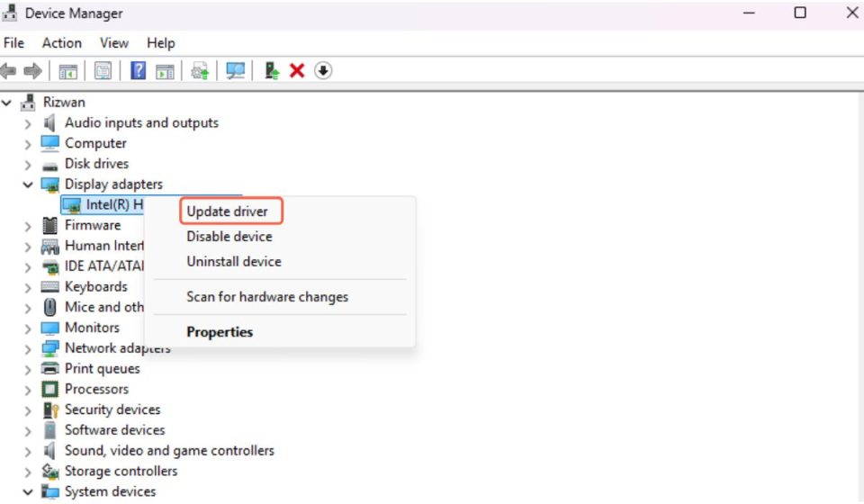Viewport: 864px width, 504px height.
Task: Expand the Print queues chevron
Action: [x=28, y=370]
